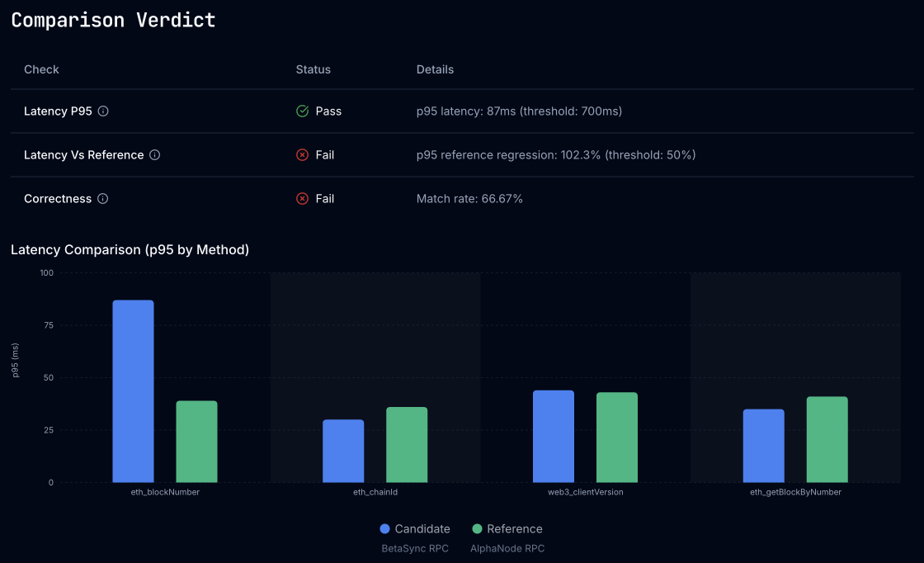Viewport: 924px width, 563px height.
Task: Click the Check column header
Action: click(41, 69)
